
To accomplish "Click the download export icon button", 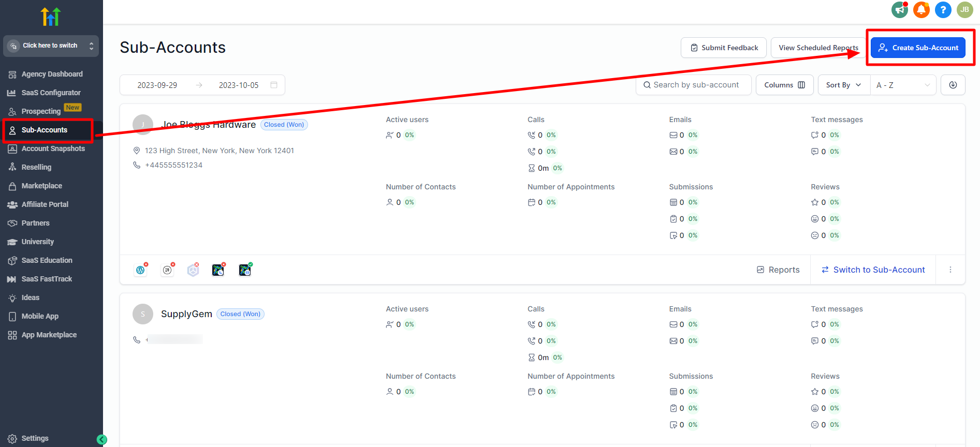I will 953,85.
